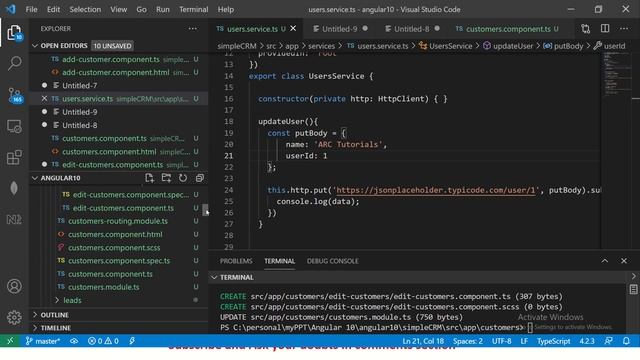This screenshot has width=640, height=360.
Task: Change indentation via Spaces: 2
Action: (468, 341)
